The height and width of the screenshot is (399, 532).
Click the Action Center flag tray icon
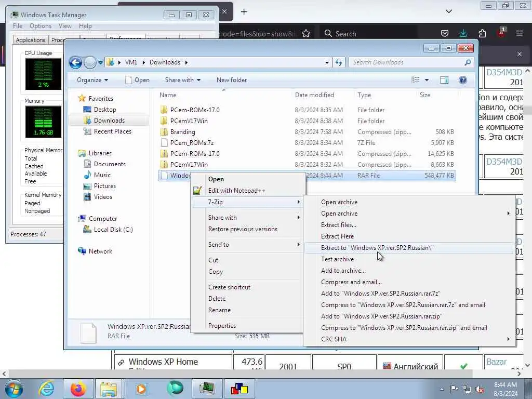[x=454, y=389]
